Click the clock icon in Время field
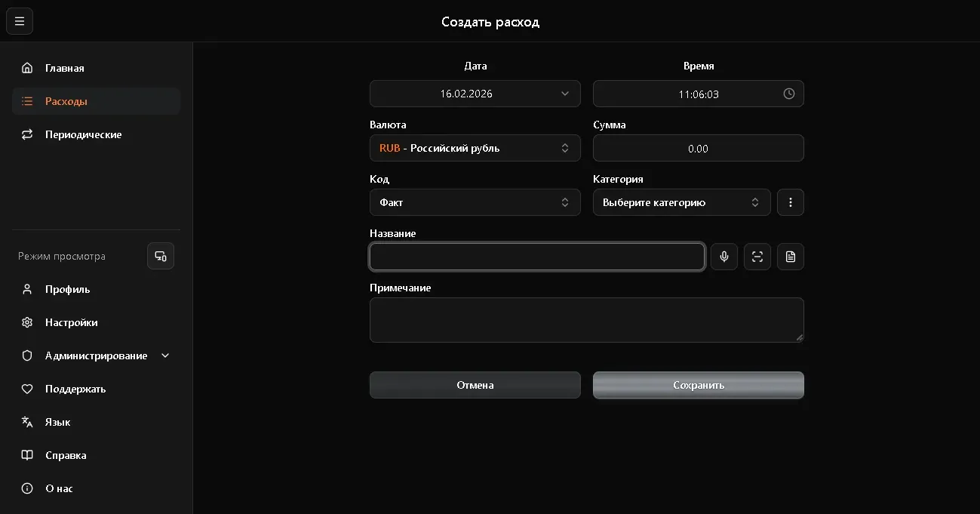Viewport: 980px width, 514px height. [x=789, y=94]
